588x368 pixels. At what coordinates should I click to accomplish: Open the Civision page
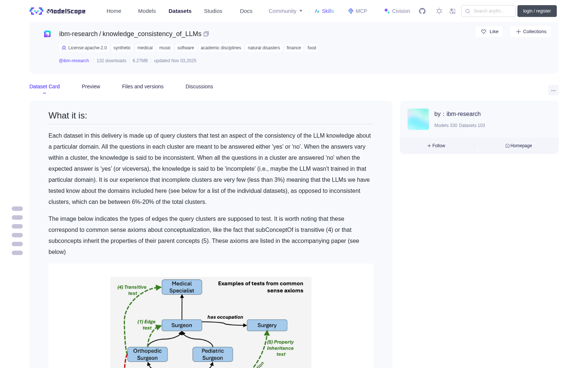397,11
